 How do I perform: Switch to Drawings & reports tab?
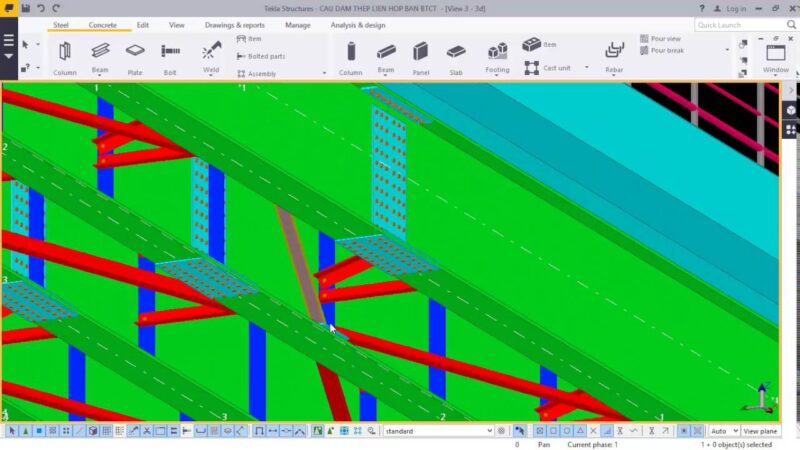pyautogui.click(x=235, y=25)
